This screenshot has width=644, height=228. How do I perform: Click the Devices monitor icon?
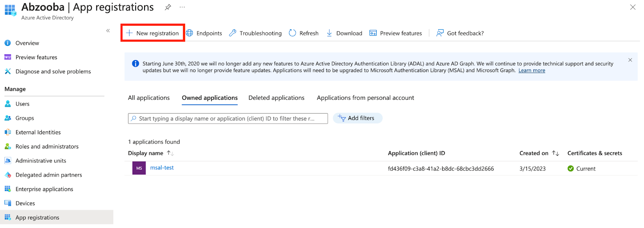point(8,203)
